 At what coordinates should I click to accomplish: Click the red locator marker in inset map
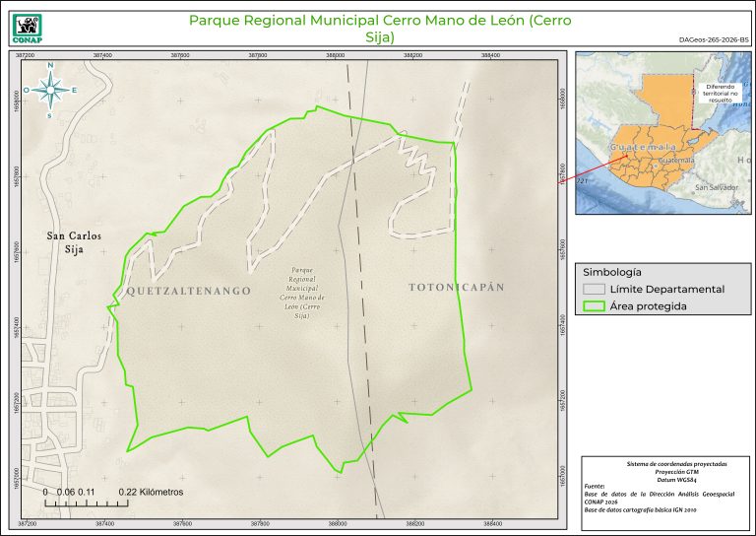tap(627, 154)
